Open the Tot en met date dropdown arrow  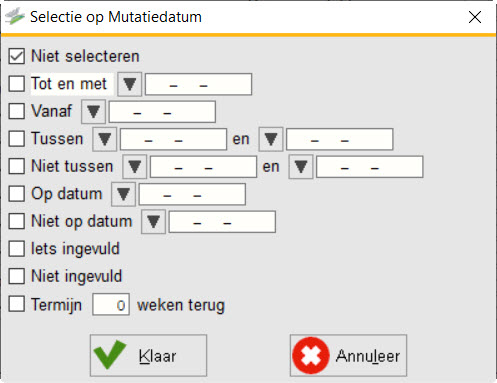(129, 84)
